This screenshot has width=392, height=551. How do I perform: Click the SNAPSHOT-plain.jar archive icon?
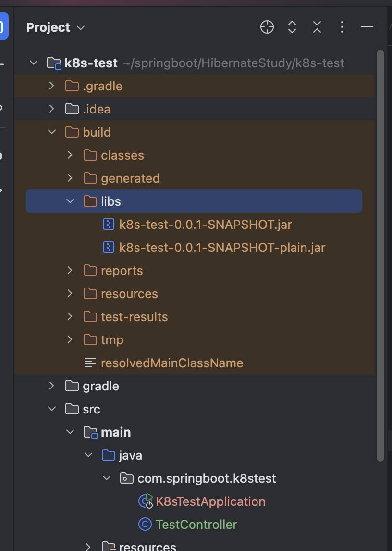(109, 248)
